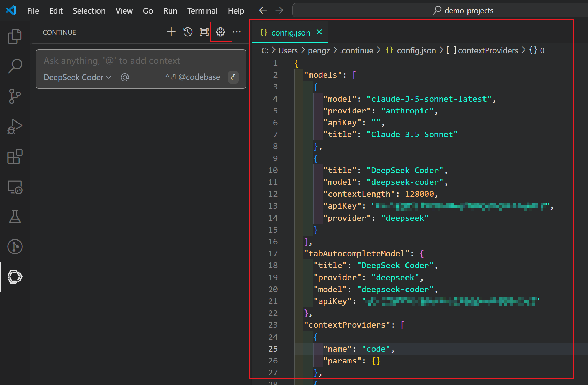This screenshot has height=385, width=588.
Task: Open the View menu
Action: [124, 11]
